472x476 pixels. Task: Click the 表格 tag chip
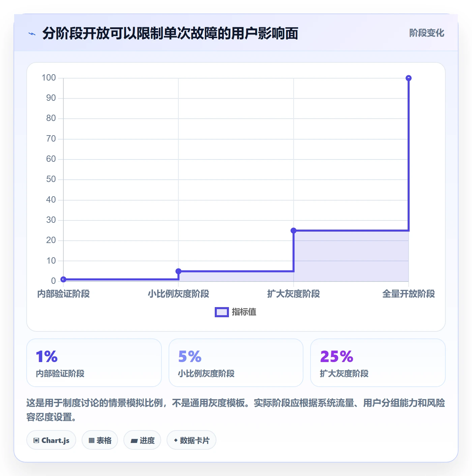(x=100, y=440)
